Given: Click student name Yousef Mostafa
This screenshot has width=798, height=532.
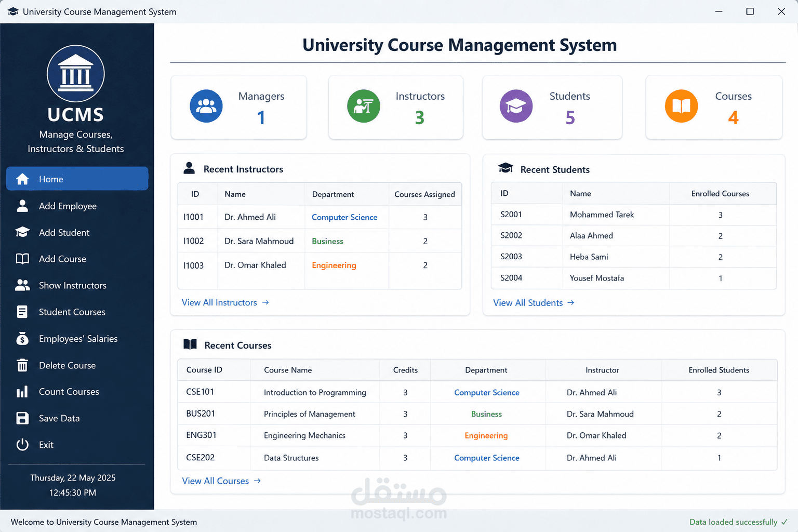Looking at the screenshot, I should (597, 278).
